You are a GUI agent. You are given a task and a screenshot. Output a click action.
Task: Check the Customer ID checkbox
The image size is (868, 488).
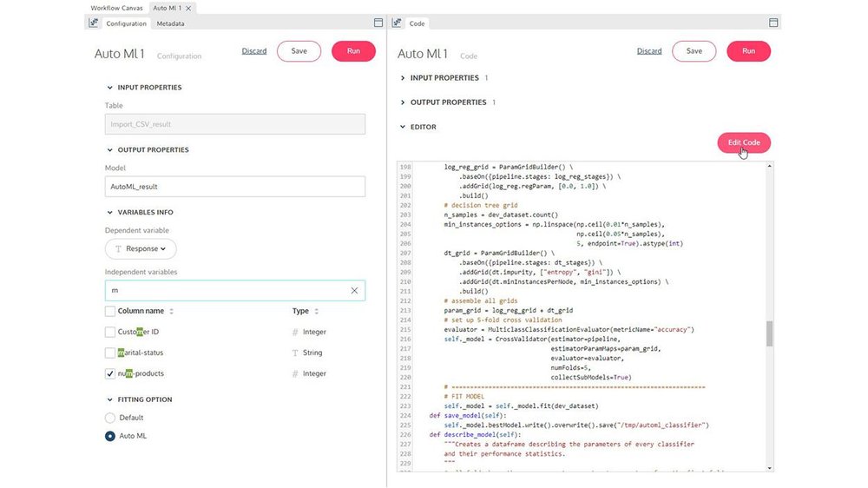tap(110, 332)
